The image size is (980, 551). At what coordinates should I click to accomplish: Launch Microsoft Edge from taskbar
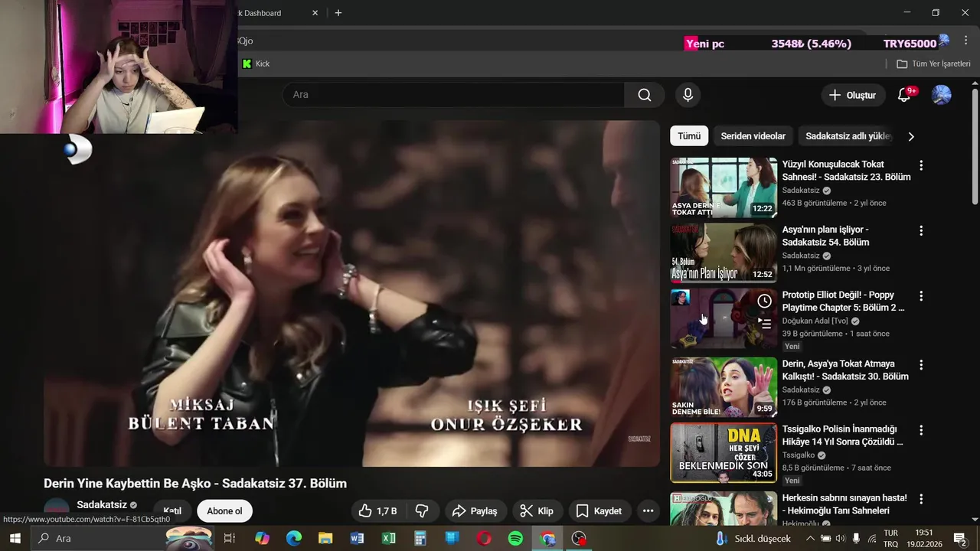coord(294,539)
